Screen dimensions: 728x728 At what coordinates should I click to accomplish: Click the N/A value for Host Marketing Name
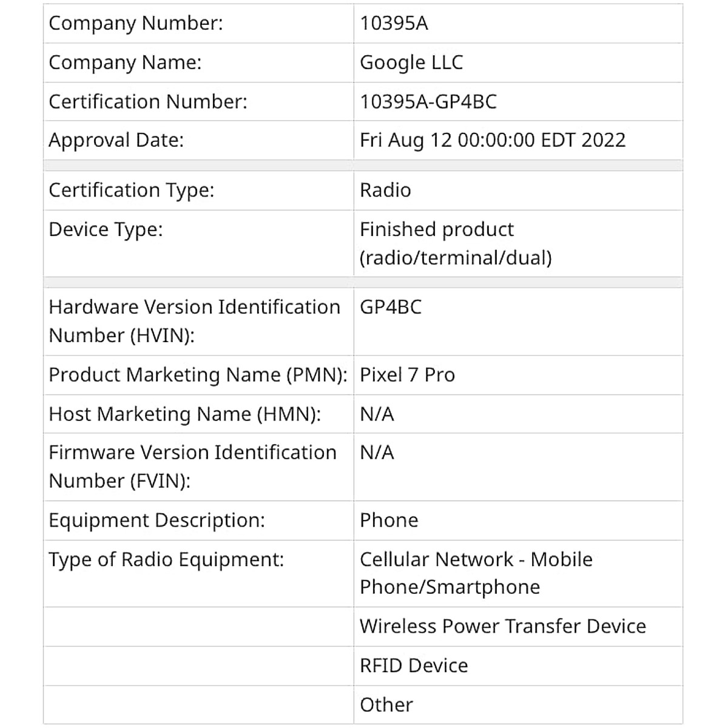(377, 414)
